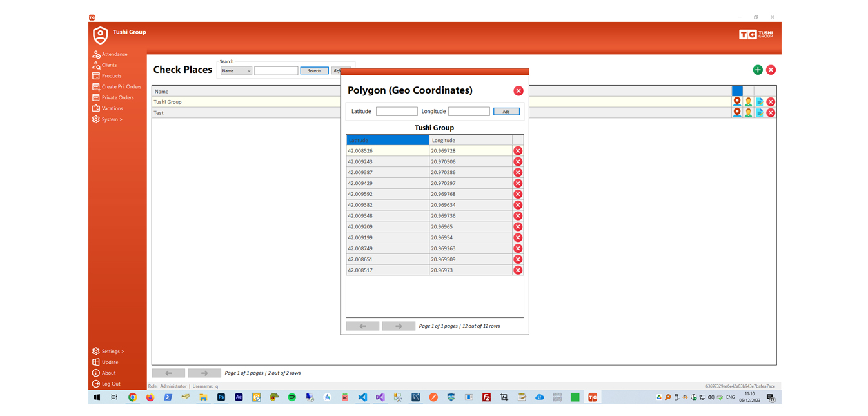
Task: Delete coordinate row 42.009429
Action: click(518, 184)
